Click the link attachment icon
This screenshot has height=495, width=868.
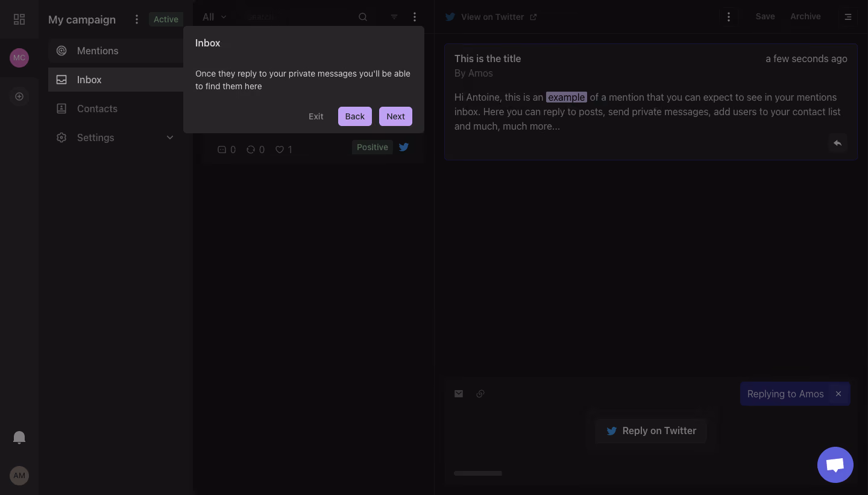pos(480,394)
